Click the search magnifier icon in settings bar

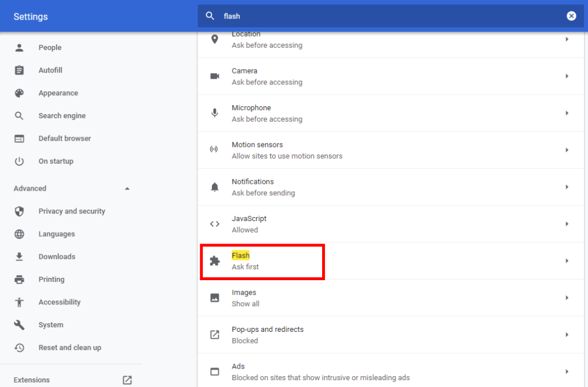pos(210,16)
